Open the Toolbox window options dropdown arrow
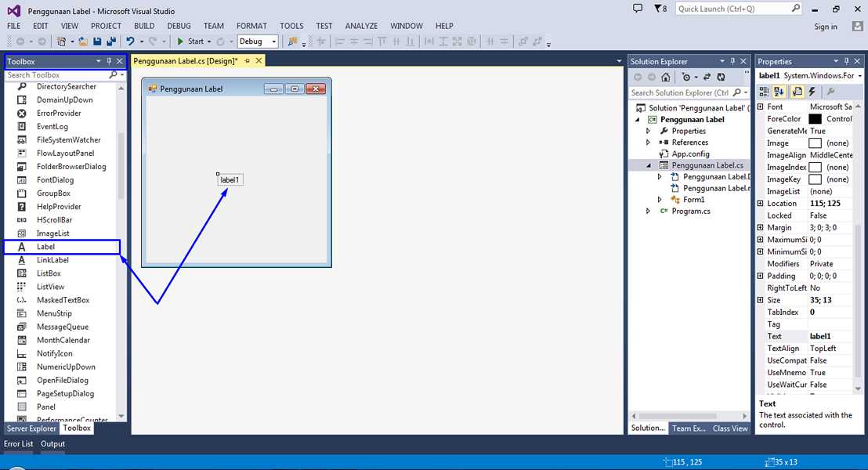 tap(98, 61)
